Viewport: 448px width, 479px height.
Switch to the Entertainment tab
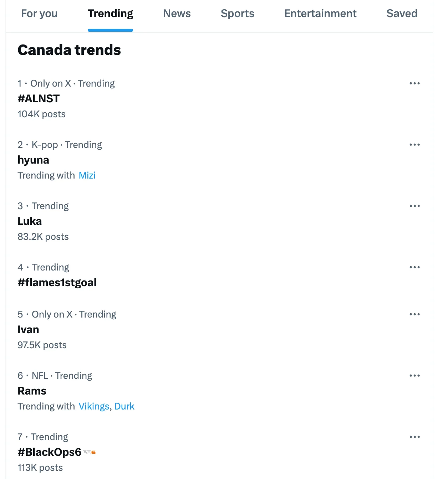(x=320, y=14)
